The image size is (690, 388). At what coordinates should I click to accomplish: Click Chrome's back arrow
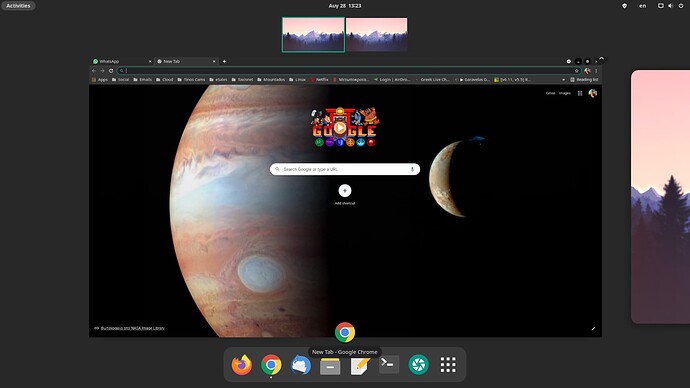(x=94, y=70)
